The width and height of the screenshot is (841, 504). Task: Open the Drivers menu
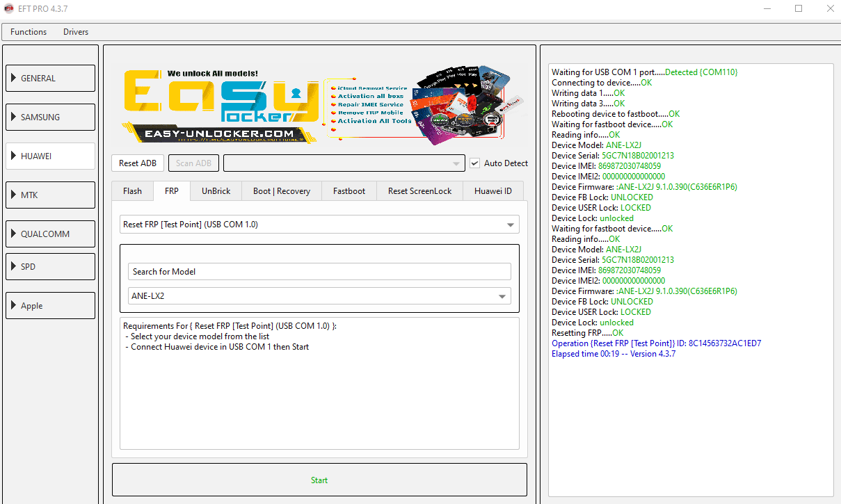pos(76,32)
